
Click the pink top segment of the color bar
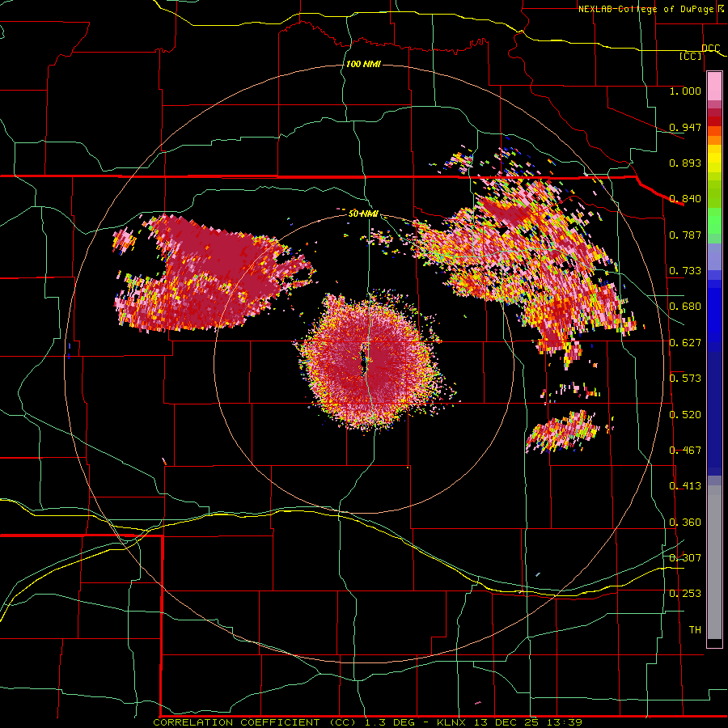tap(714, 87)
